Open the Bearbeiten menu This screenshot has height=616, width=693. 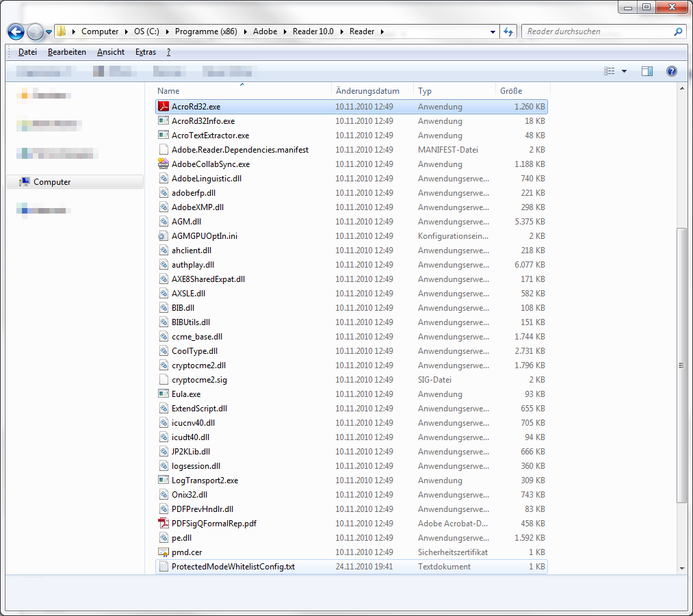[67, 52]
